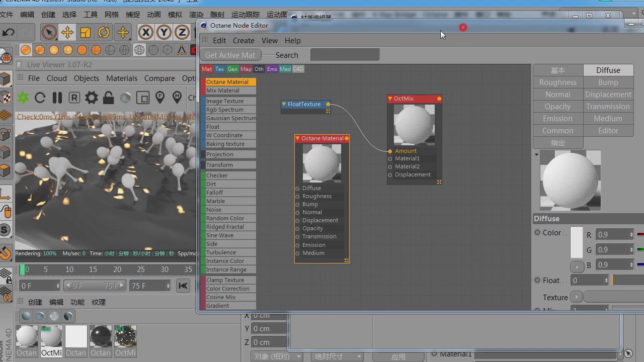Click the R render region icon

click(x=74, y=98)
